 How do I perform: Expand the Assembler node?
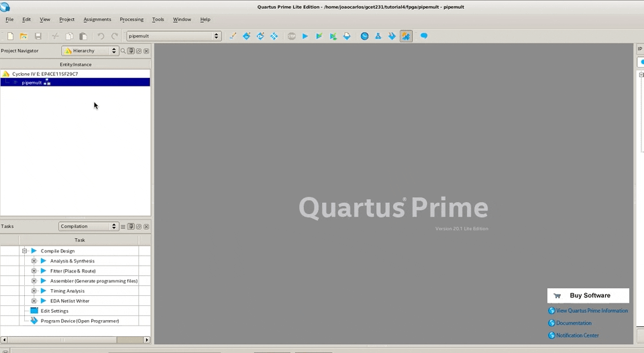point(34,281)
